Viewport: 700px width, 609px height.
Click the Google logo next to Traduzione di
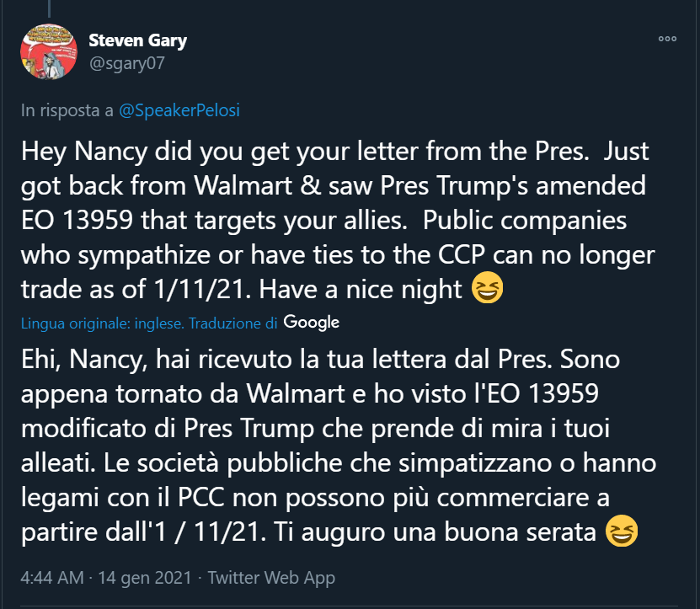(312, 322)
